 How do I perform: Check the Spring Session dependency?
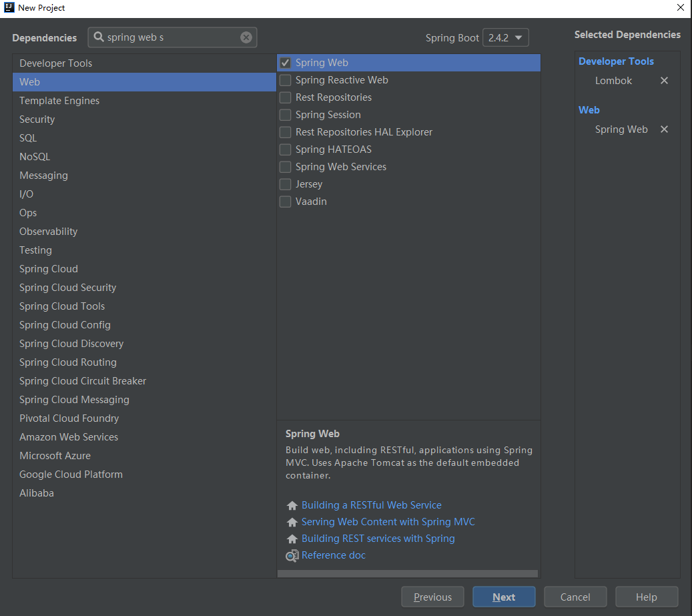(x=286, y=115)
